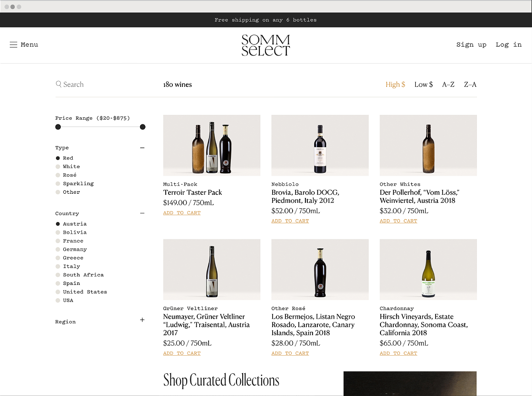
Task: Click the Multi-Pack category label
Action: 180,184
